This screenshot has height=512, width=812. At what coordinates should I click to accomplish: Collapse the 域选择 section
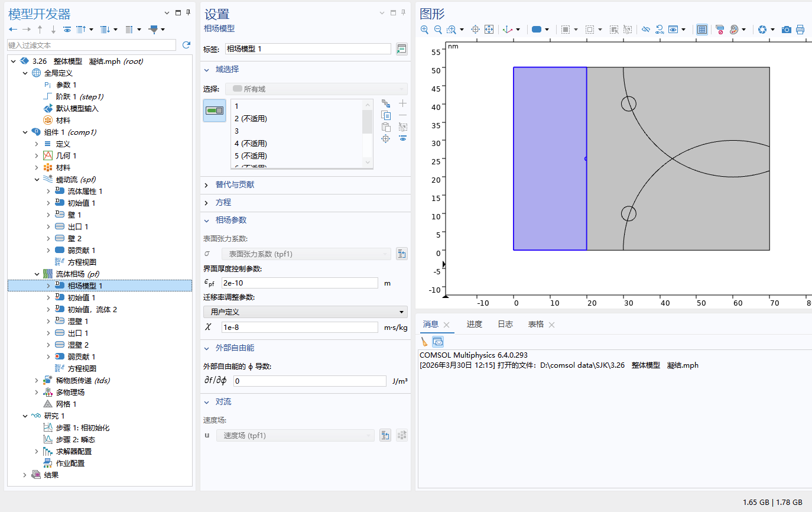click(x=207, y=70)
